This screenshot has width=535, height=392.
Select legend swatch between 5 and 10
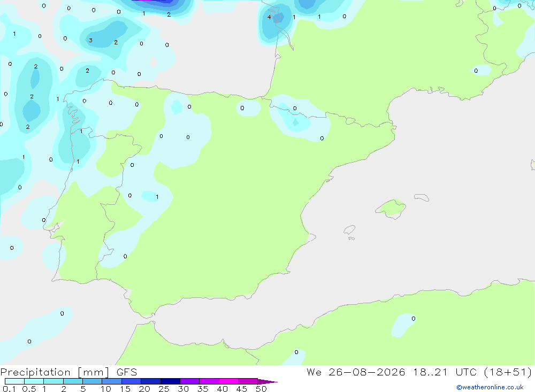point(93,381)
